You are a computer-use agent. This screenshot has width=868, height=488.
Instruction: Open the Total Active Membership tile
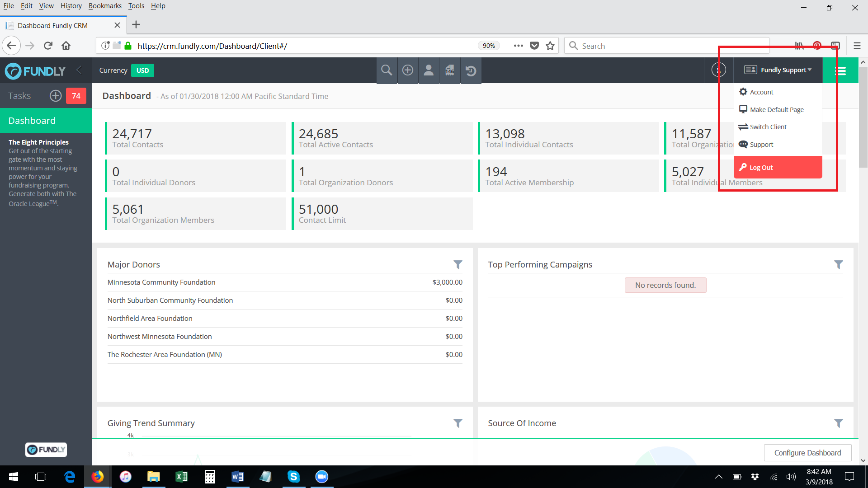pos(568,176)
